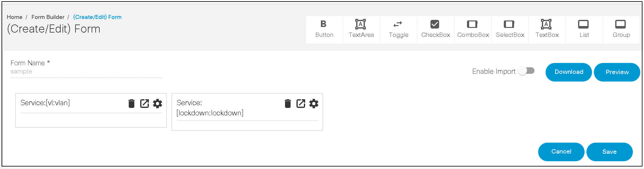This screenshot has height=169, width=644.
Task: Go to Form Builder breadcrumb
Action: [x=48, y=17]
